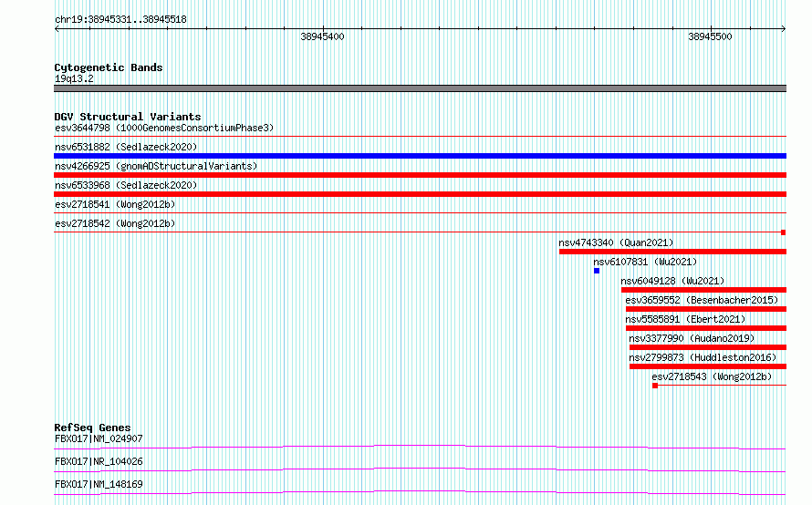Select the red nsv6533968 variant bar
Screen dimensions: 812x505
[x=420, y=194]
